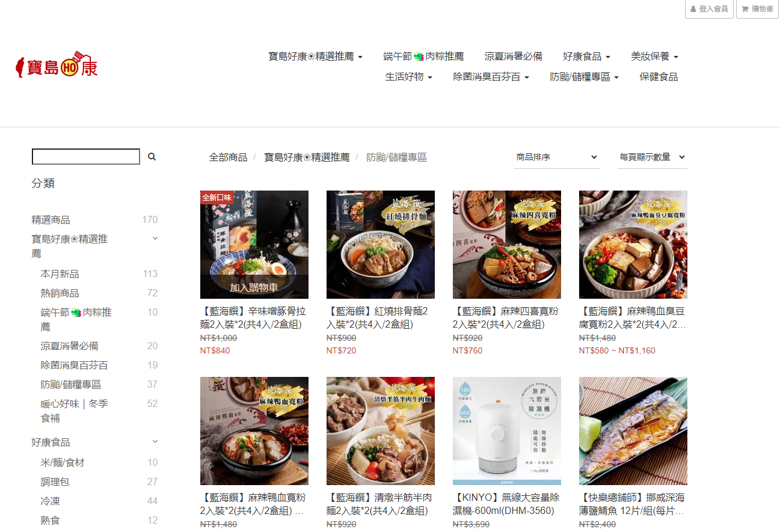Open 麻辣鴨血寬粉 product thumbnail
The height and width of the screenshot is (532, 780).
tap(254, 431)
